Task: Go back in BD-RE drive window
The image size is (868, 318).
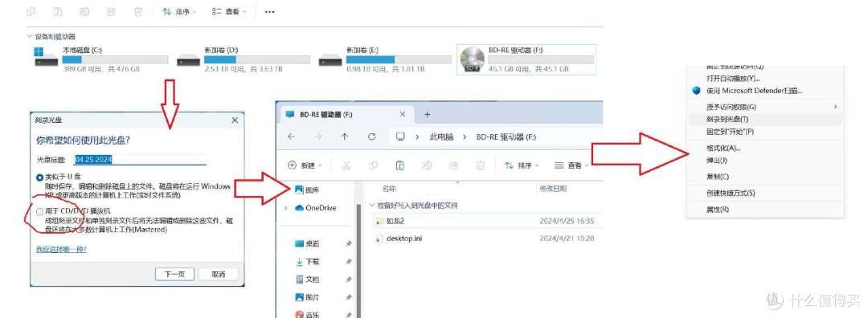Action: 292,137
